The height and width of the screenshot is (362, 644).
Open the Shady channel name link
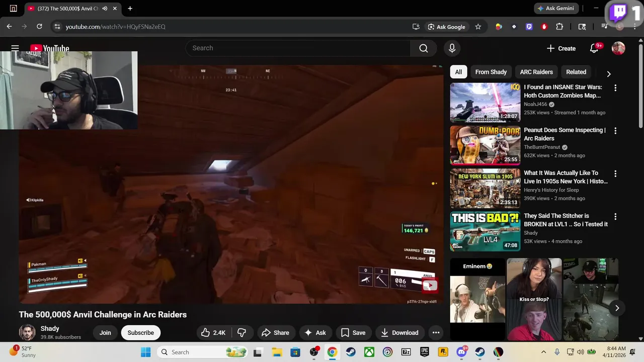[50, 328]
